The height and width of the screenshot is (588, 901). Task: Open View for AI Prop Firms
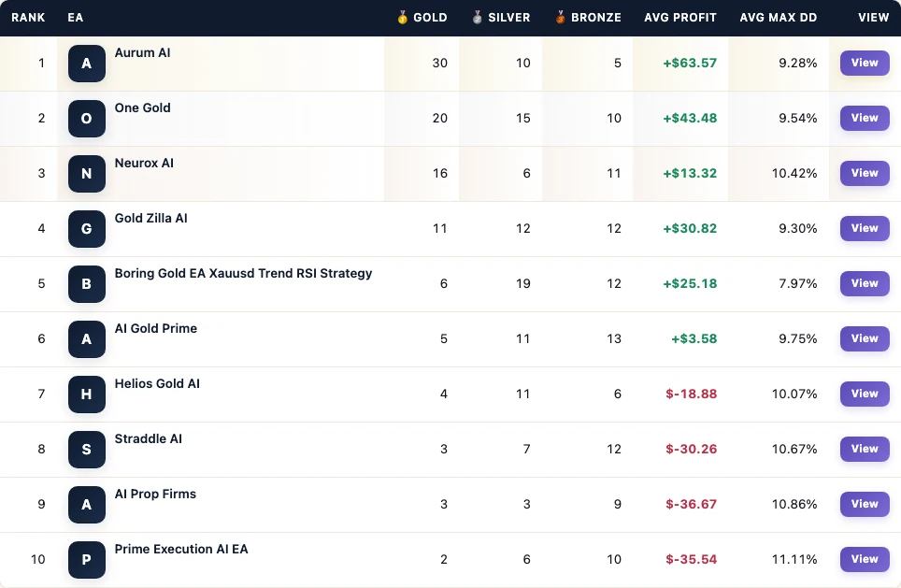click(x=865, y=504)
